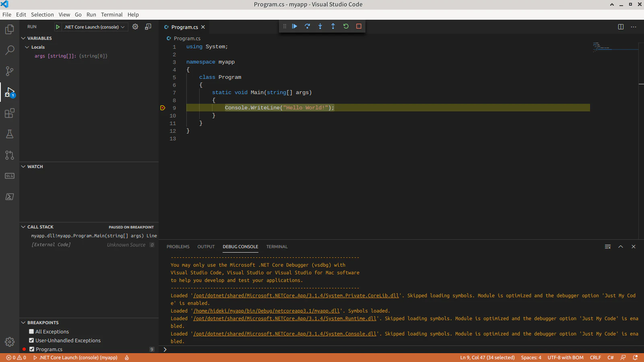This screenshot has width=644, height=362.
Task: Open the debug console icon in Run header
Action: click(148, 27)
